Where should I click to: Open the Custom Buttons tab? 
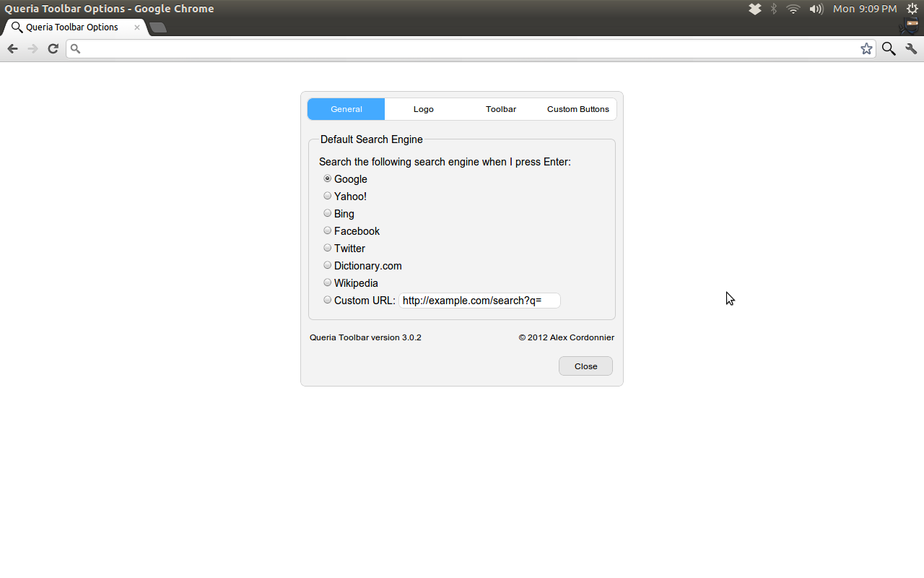point(578,109)
